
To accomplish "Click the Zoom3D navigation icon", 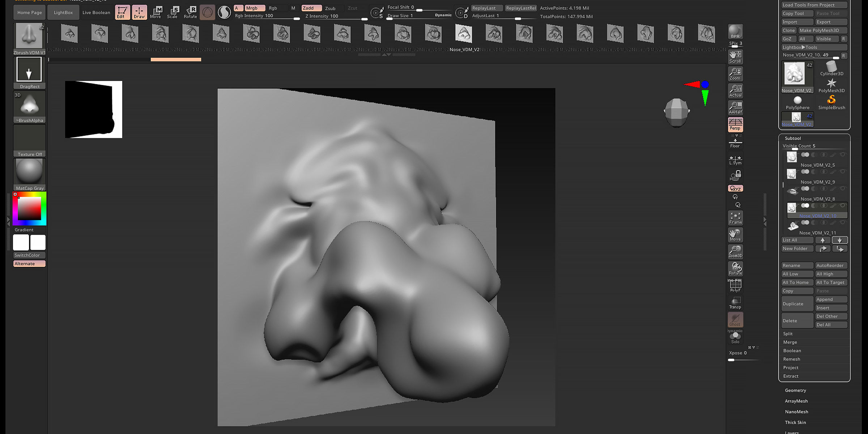I will (x=735, y=252).
